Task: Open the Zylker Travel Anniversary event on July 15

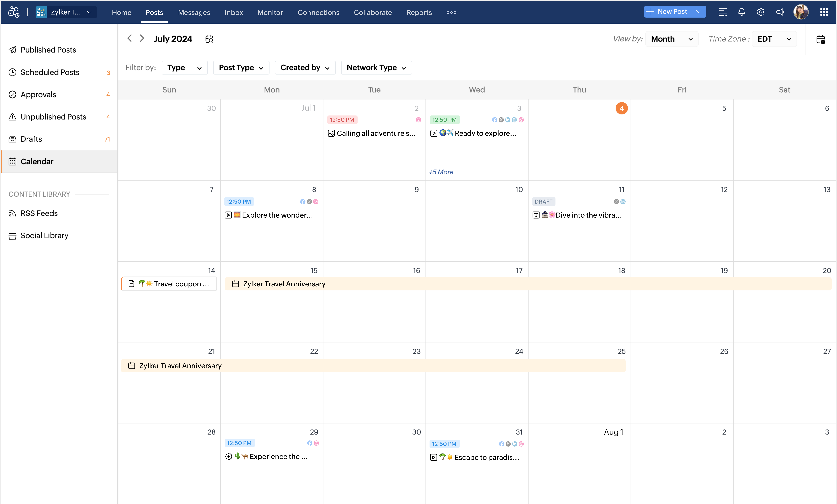Action: [x=284, y=284]
